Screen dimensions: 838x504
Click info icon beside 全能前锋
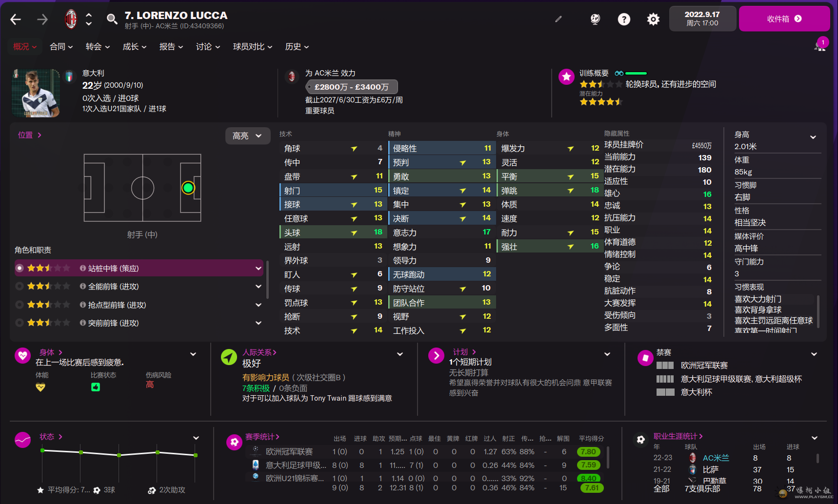(83, 287)
